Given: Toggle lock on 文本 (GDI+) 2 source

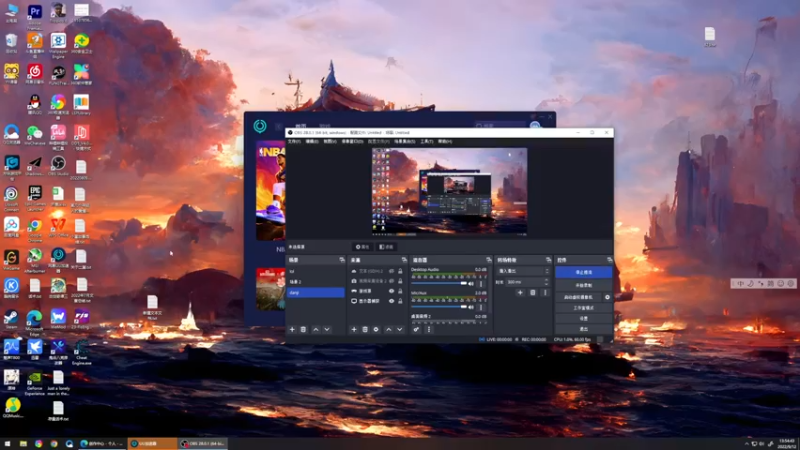Looking at the screenshot, I should (400, 271).
